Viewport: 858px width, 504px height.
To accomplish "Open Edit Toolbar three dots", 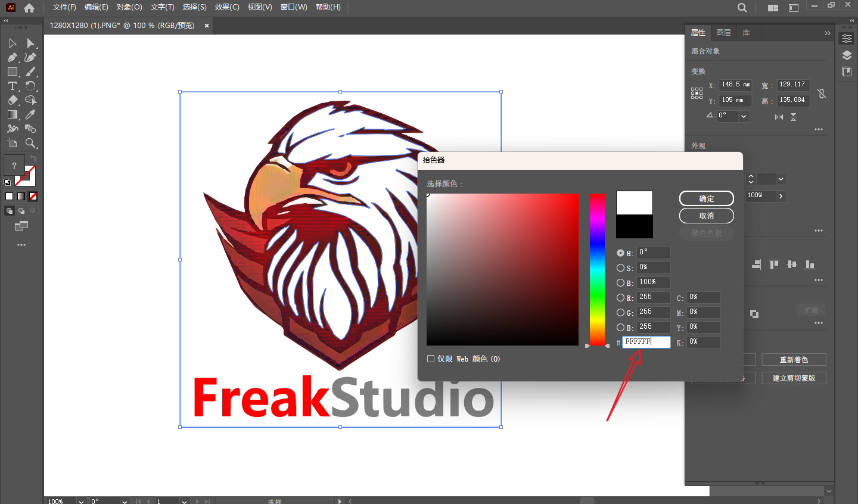I will 21,245.
